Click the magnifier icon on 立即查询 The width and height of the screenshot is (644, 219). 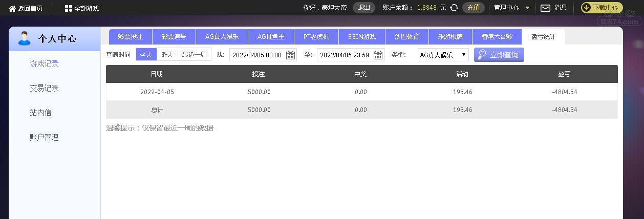[482, 55]
